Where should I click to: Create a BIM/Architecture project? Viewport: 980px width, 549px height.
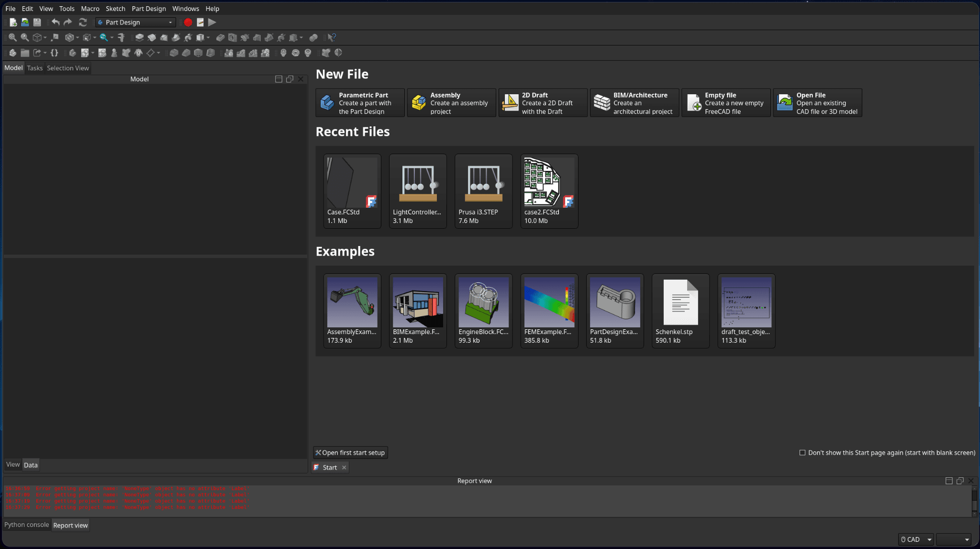635,103
